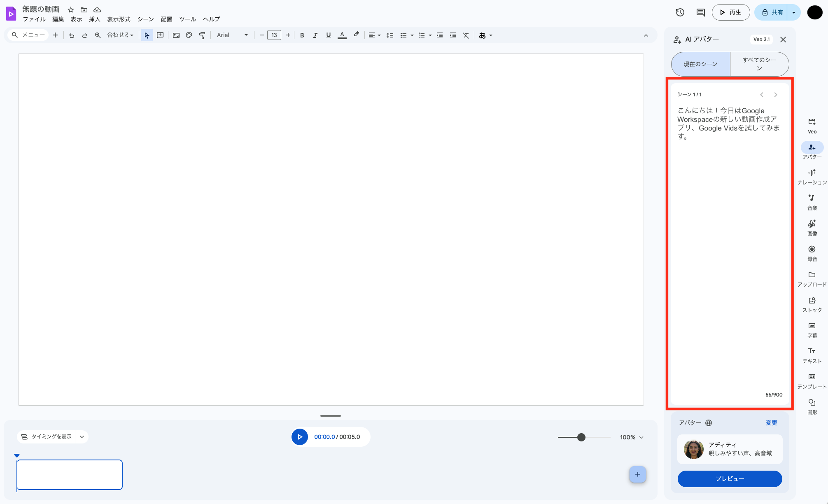Open version history clock icon

[680, 12]
